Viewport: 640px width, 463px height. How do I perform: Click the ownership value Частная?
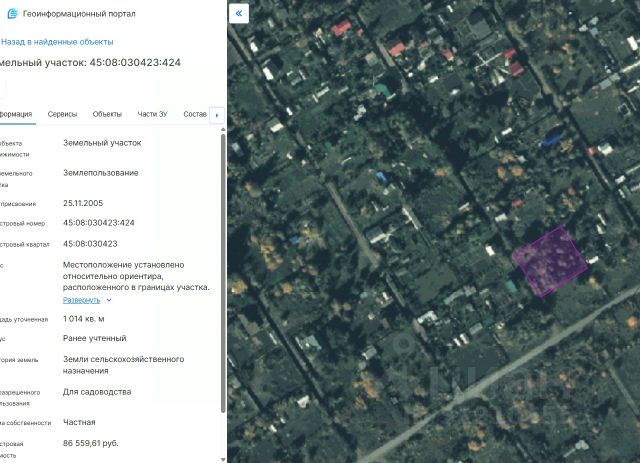tap(79, 422)
